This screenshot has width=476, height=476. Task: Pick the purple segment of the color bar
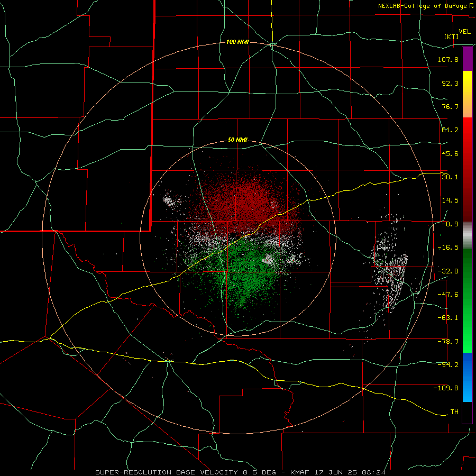pyautogui.click(x=467, y=59)
